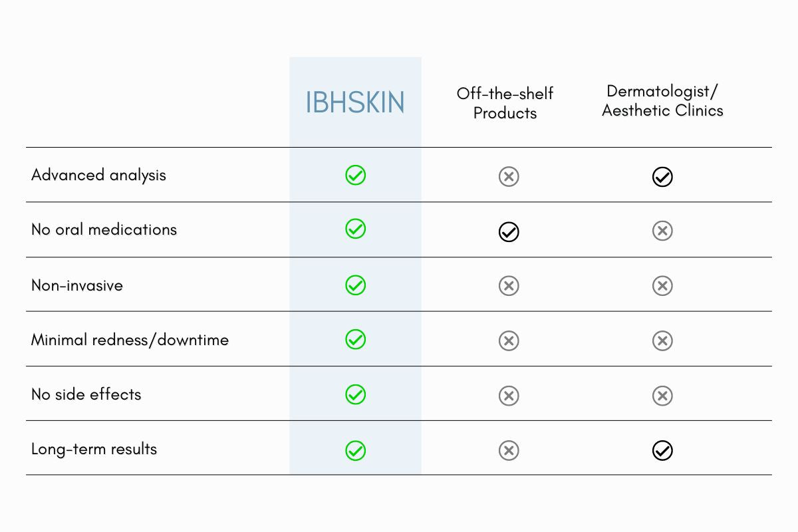Click the Advanced analysis row label
Screen dimensions: 798x532
tap(98, 175)
